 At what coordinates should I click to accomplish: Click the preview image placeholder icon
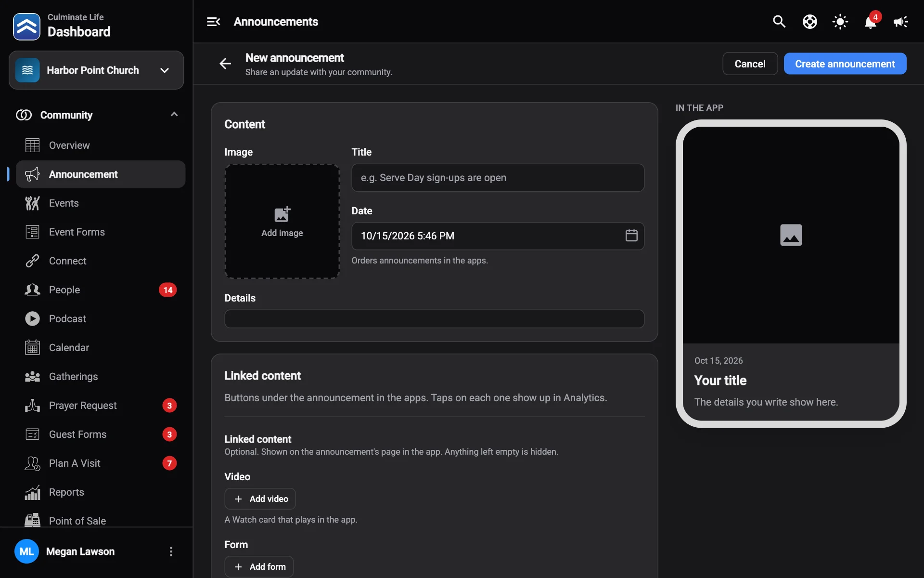(791, 235)
